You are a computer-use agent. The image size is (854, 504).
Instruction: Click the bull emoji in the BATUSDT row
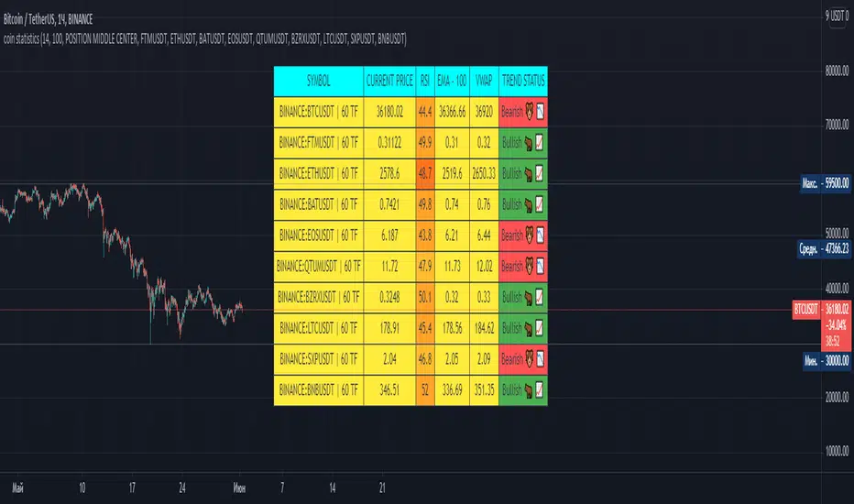[x=529, y=205]
